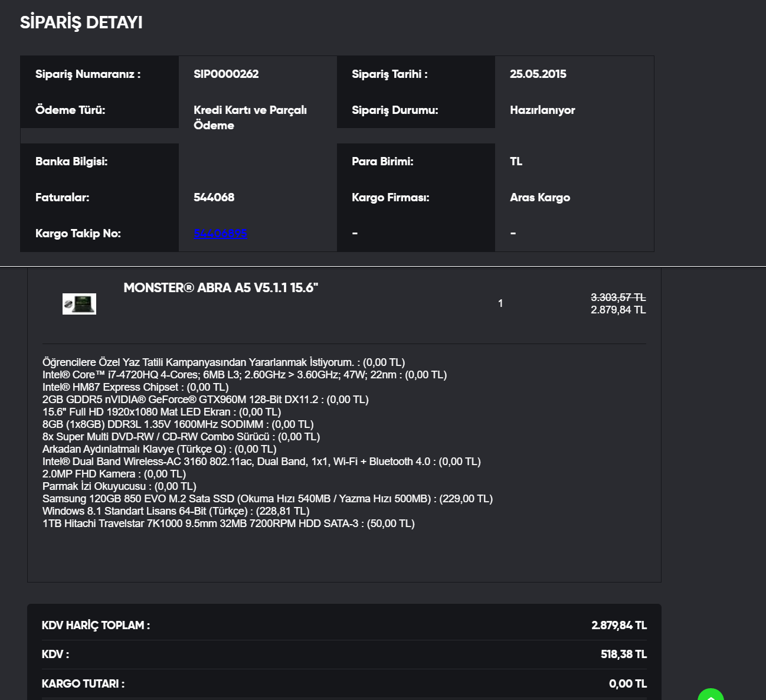Click the Intel HM87 Express Chipset line
The width and height of the screenshot is (766, 700).
[x=136, y=387]
